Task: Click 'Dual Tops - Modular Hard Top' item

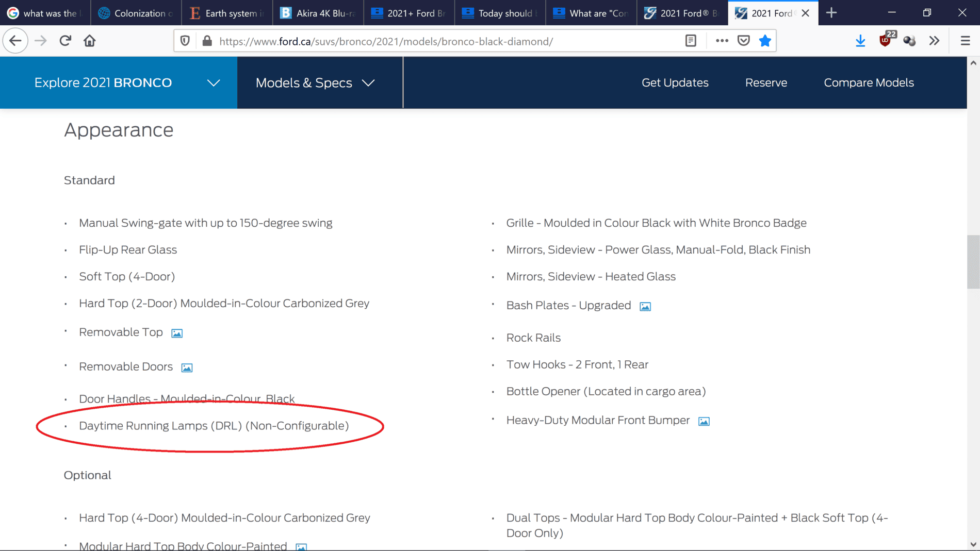Action: click(697, 525)
